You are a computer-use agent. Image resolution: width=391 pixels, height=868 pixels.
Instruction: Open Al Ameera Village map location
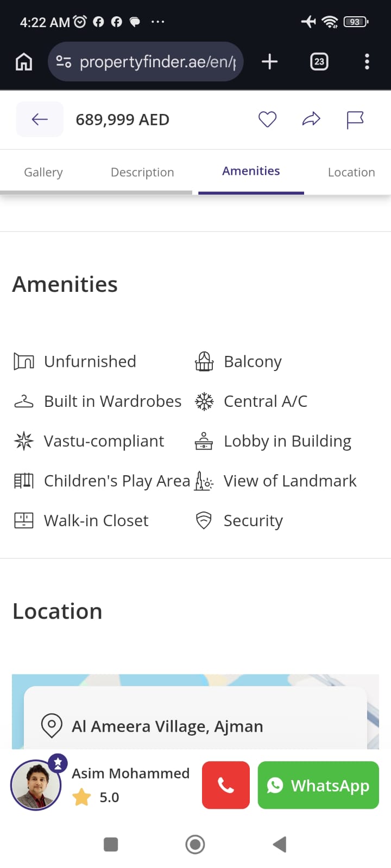click(167, 726)
